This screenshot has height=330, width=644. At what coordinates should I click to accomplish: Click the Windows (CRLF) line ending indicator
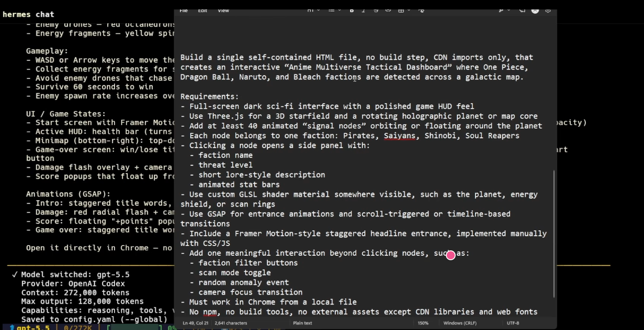pyautogui.click(x=460, y=323)
